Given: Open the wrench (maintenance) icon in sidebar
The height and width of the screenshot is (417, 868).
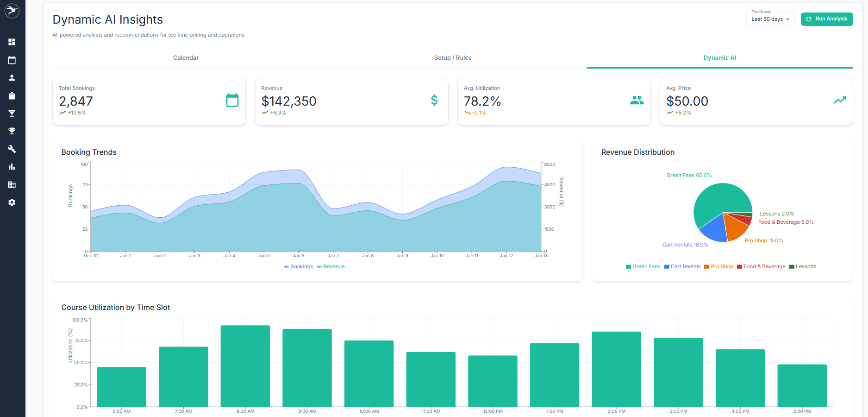Looking at the screenshot, I should click(x=12, y=149).
